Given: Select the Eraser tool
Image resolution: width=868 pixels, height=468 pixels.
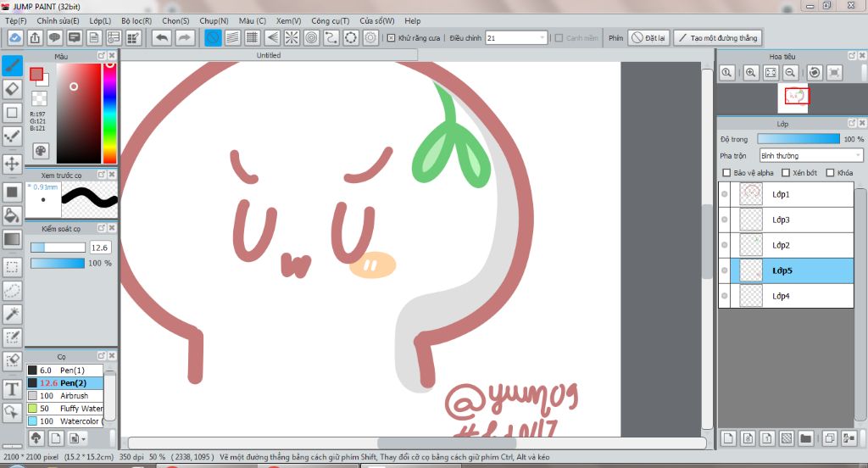Looking at the screenshot, I should click(12, 89).
